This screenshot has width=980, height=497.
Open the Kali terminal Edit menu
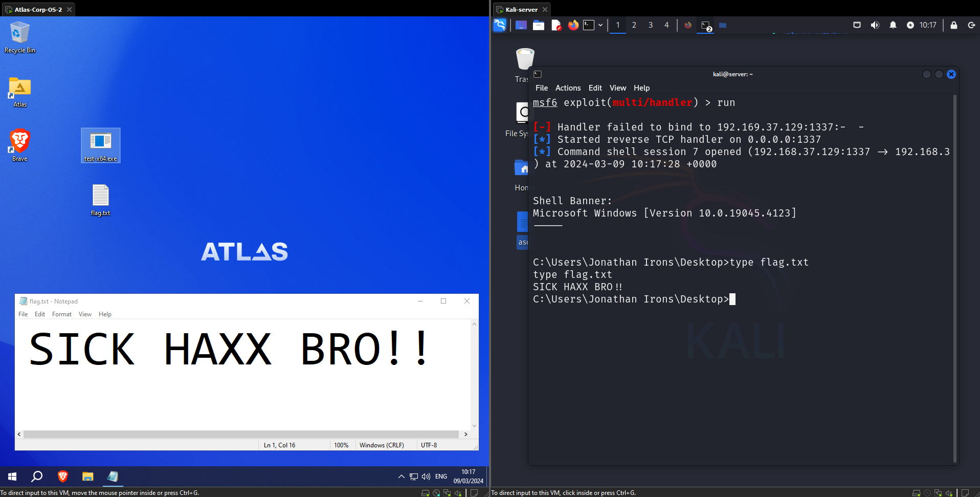595,88
